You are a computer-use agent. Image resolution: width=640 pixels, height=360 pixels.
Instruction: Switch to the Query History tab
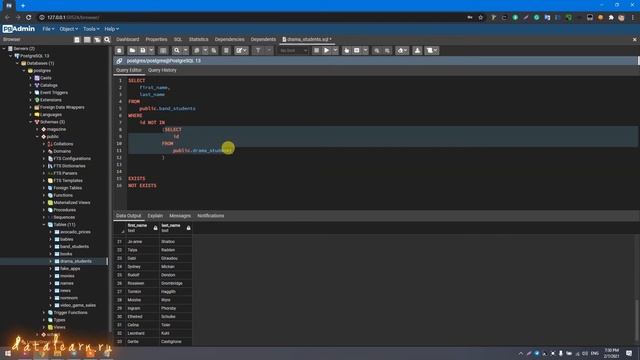click(x=162, y=70)
